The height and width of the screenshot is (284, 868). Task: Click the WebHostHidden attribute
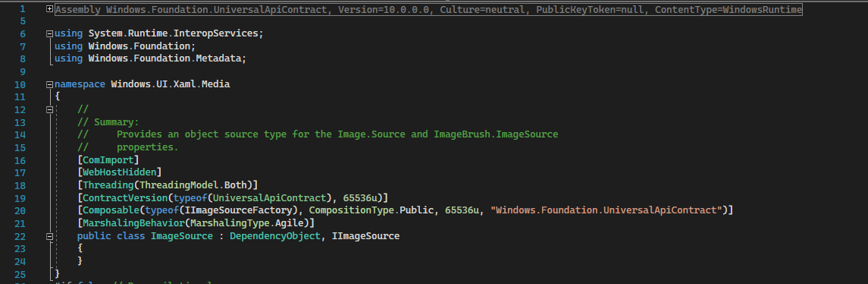pyautogui.click(x=120, y=172)
